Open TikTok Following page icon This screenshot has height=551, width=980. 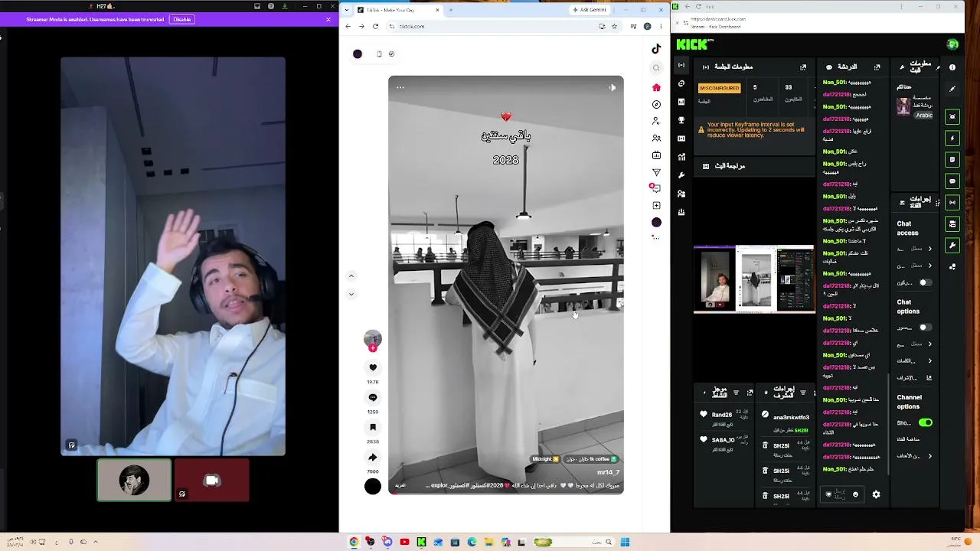(x=656, y=121)
